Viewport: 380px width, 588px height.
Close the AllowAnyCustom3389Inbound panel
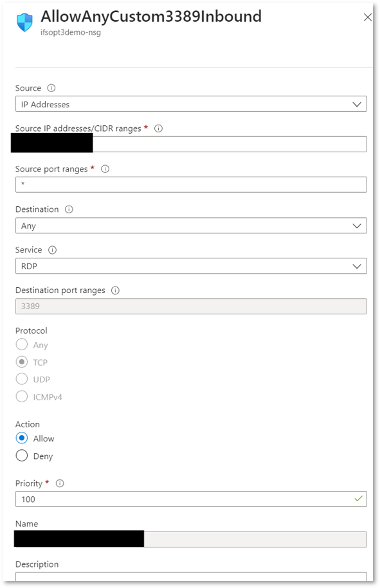[367, 17]
